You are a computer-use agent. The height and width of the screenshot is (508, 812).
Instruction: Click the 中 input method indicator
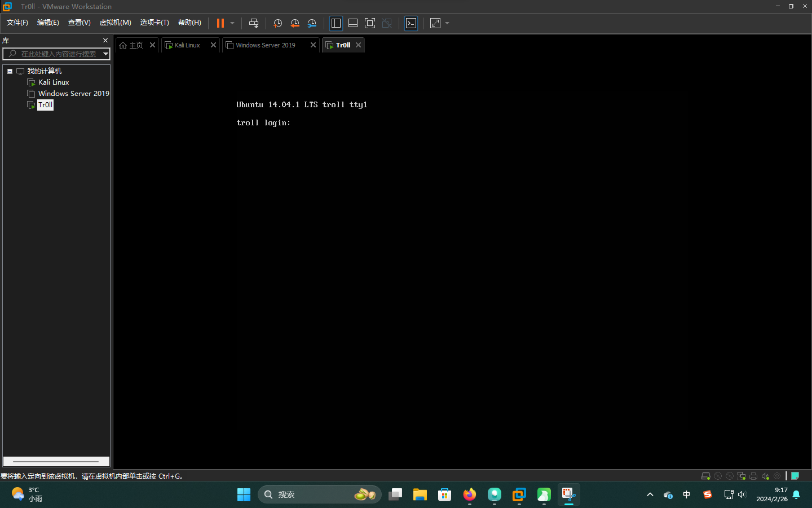coord(686,494)
